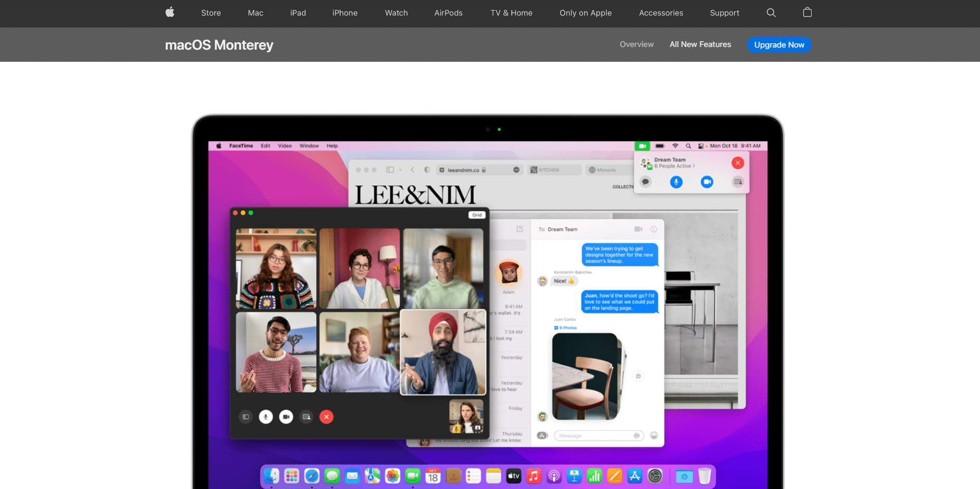Toggle the sidebar button in FaceTime window
This screenshot has height=489, width=980.
[245, 417]
